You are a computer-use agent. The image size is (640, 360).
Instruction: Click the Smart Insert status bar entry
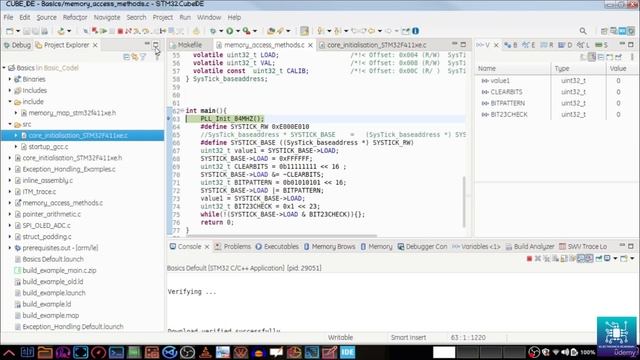tap(408, 338)
